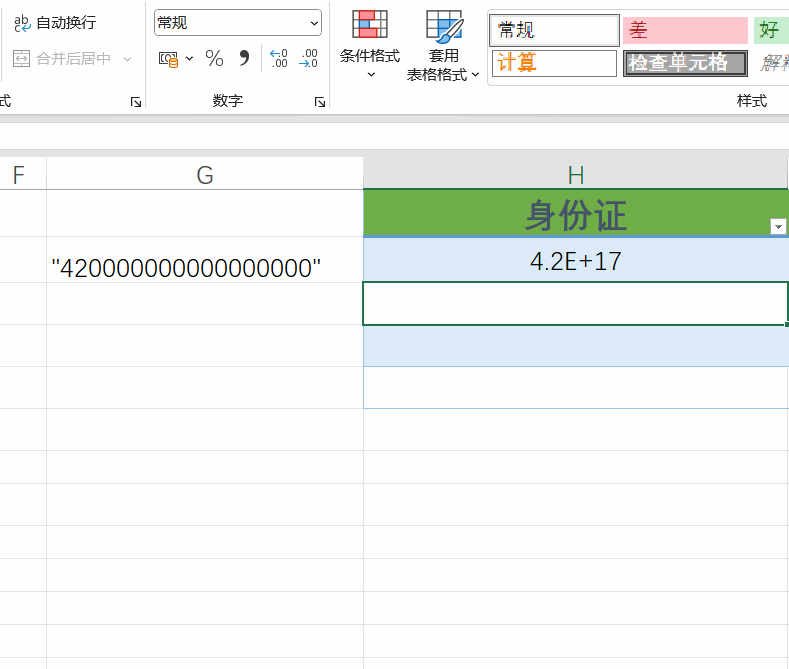789x669 pixels.
Task: Click the increase decimal icon
Action: pos(279,59)
